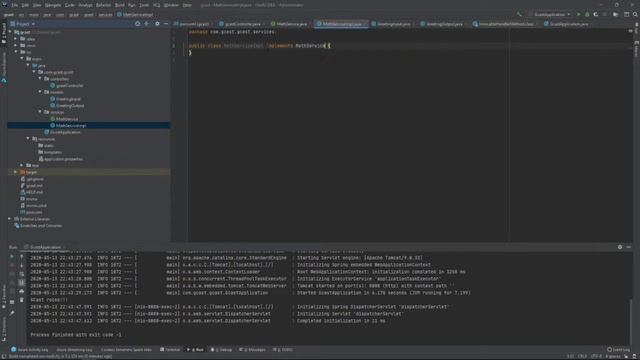Expand the target folder
Viewport: 640px width, 360px height.
tap(16, 172)
